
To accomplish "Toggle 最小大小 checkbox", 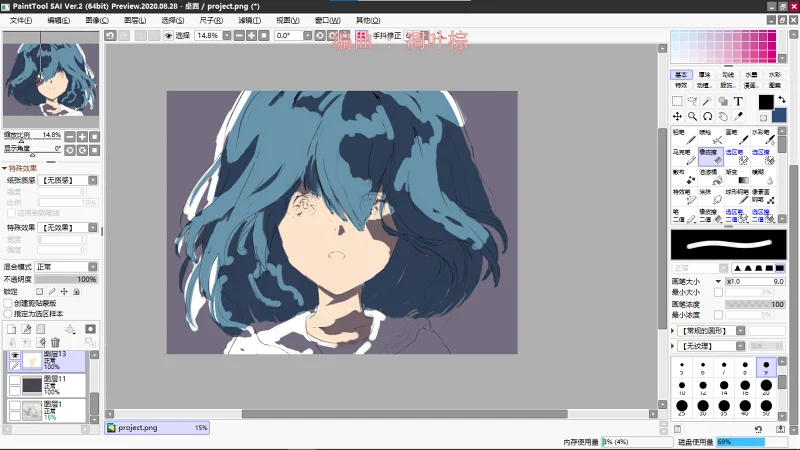I will [x=718, y=292].
